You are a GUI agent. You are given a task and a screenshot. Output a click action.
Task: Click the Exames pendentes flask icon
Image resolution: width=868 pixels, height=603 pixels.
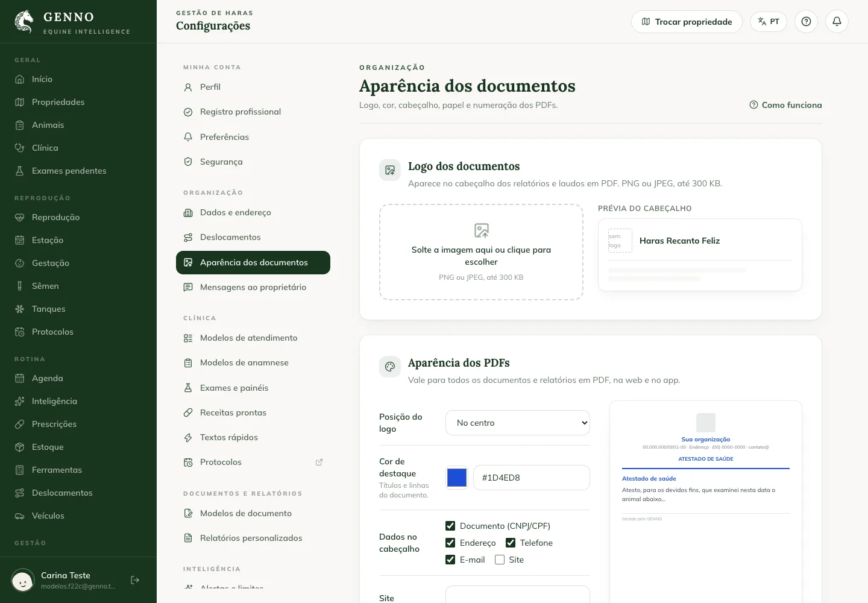click(x=19, y=171)
